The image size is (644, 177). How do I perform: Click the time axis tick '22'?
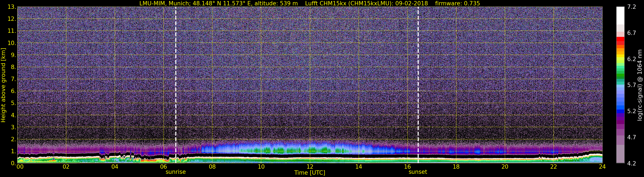554,167
